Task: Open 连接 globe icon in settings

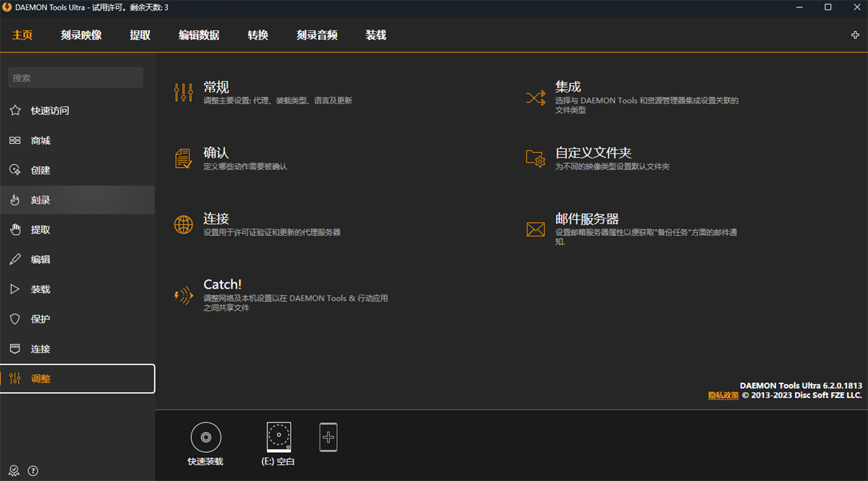Action: pos(184,224)
